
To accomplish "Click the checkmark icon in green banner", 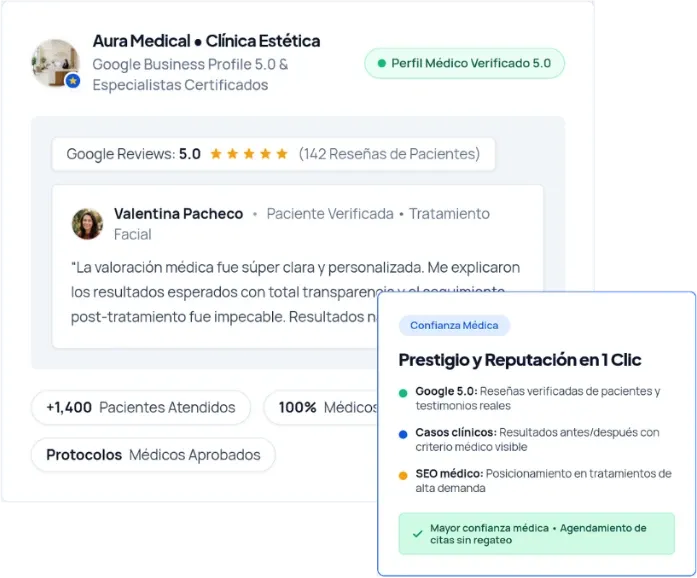I will point(417,534).
